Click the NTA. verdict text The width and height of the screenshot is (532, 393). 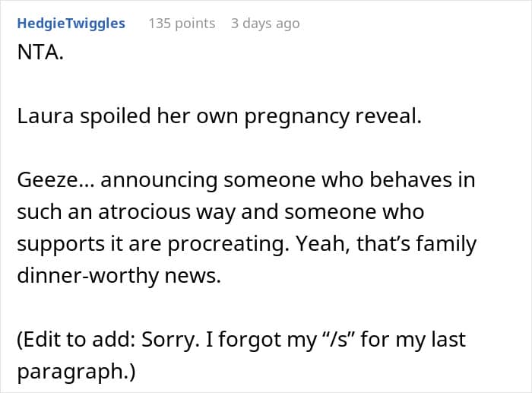point(40,52)
